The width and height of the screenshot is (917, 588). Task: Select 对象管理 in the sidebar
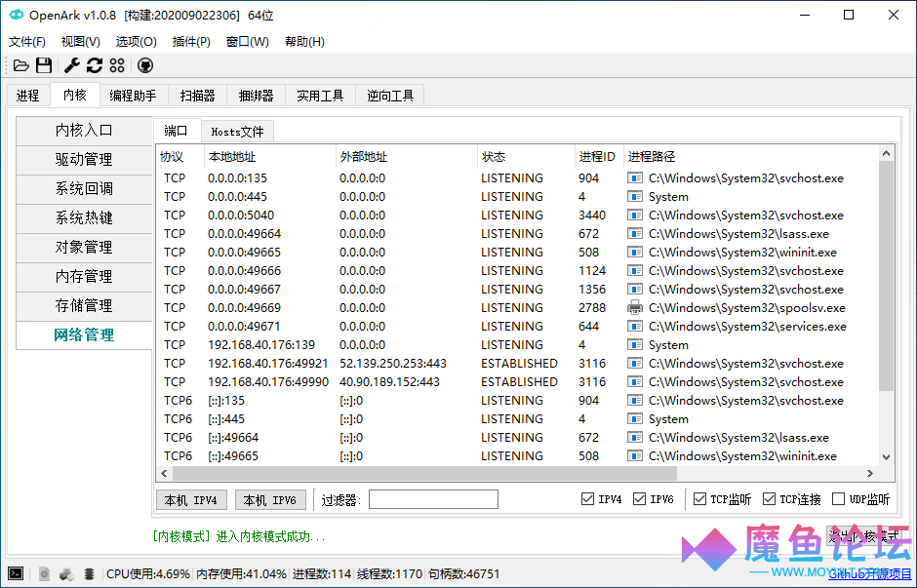coord(84,248)
